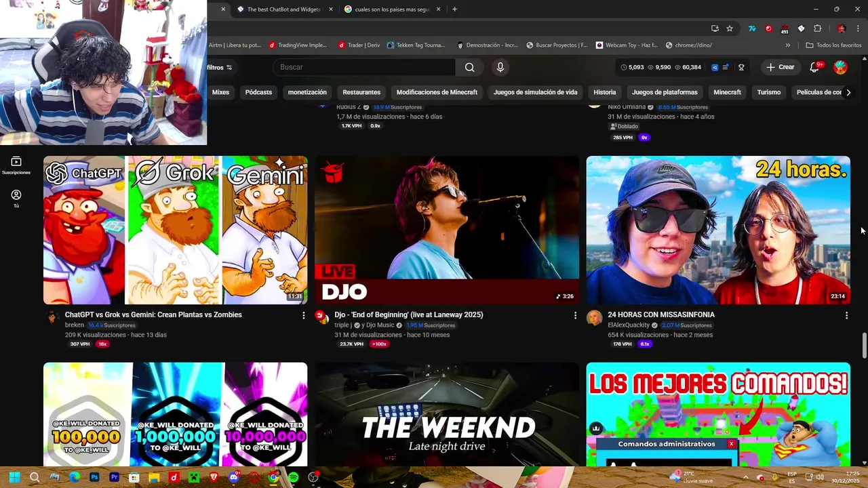Open the breken channel link
The image size is (868, 488).
coord(75,325)
